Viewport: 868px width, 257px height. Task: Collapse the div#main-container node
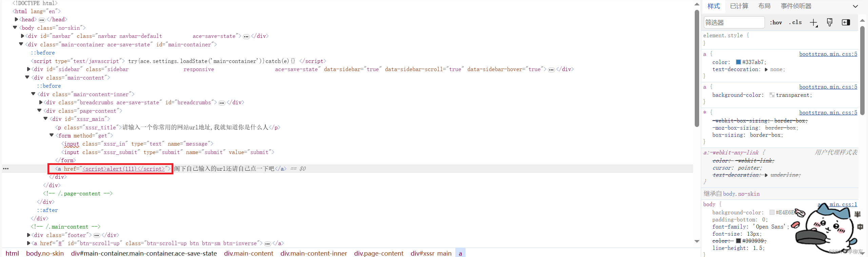[x=21, y=44]
